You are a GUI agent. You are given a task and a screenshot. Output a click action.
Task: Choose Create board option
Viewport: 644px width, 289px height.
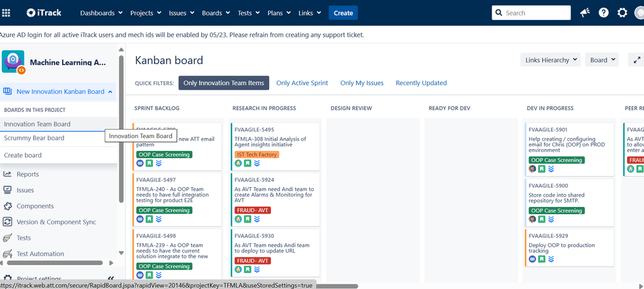[x=58, y=155]
